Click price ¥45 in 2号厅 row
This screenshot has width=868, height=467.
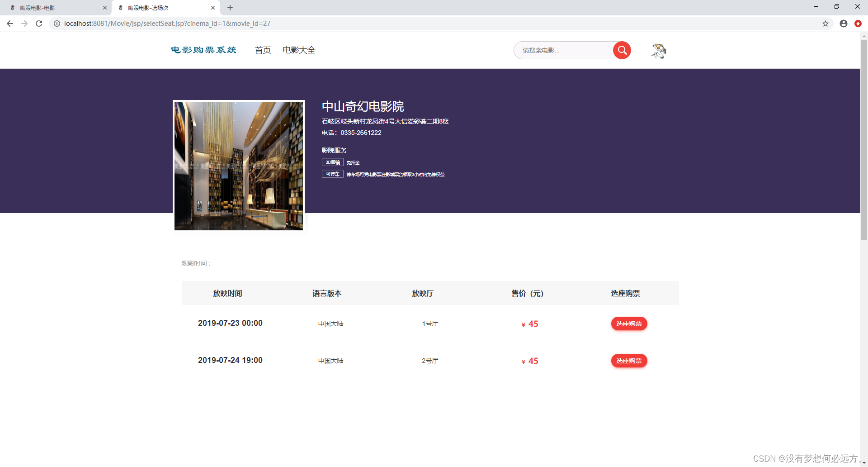(530, 361)
